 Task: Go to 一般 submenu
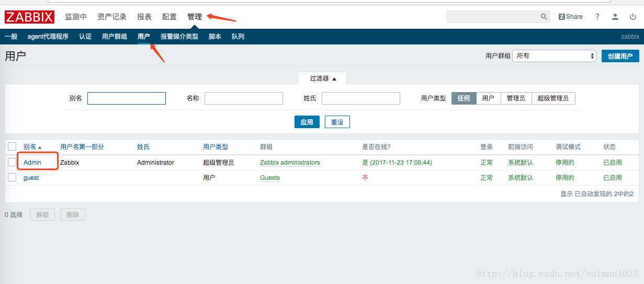[11, 37]
